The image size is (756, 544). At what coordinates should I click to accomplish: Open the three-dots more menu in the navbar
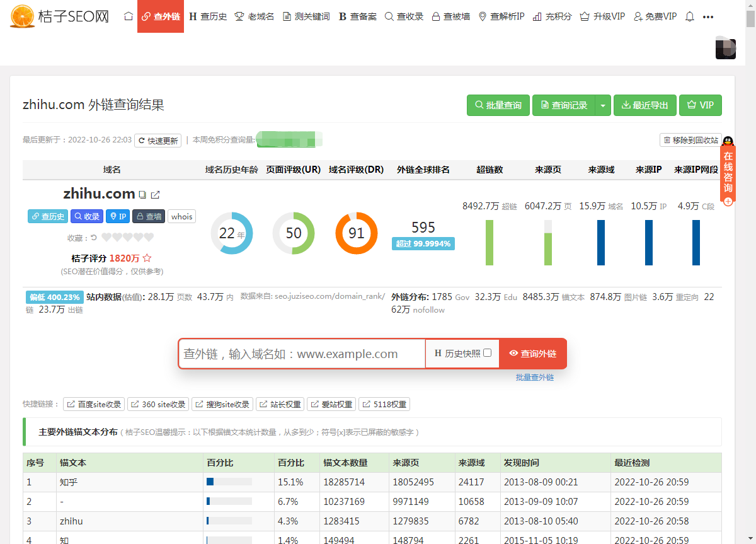pos(708,16)
